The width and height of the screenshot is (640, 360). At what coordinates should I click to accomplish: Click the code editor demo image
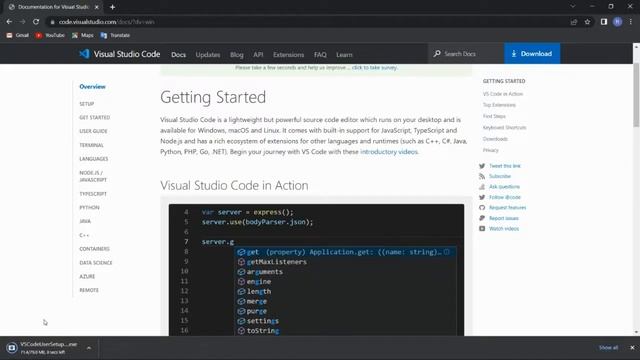click(316, 269)
